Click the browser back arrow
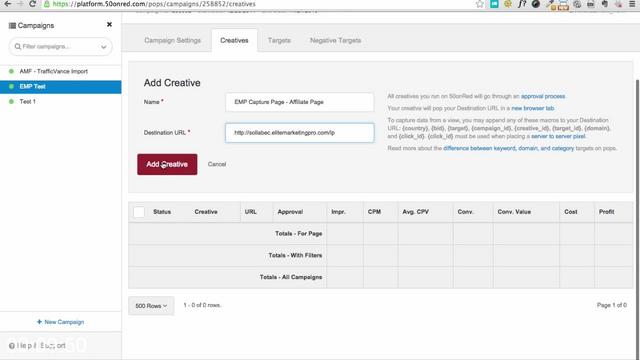640x360 pixels. click(x=7, y=4)
